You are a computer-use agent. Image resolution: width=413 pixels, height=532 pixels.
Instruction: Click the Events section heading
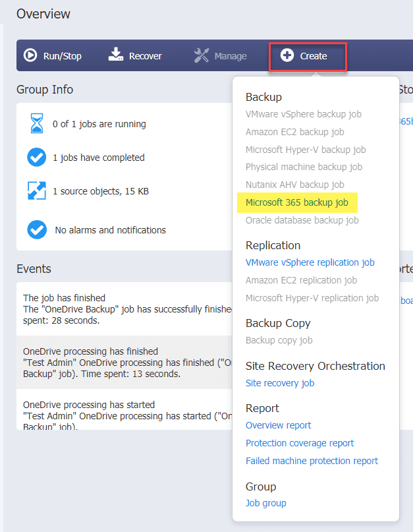pyautogui.click(x=34, y=269)
